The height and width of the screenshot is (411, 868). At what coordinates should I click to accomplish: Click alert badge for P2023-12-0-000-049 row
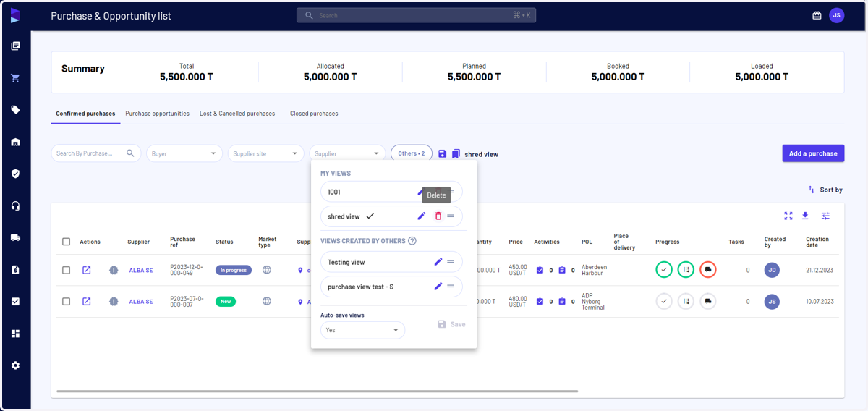point(114,270)
